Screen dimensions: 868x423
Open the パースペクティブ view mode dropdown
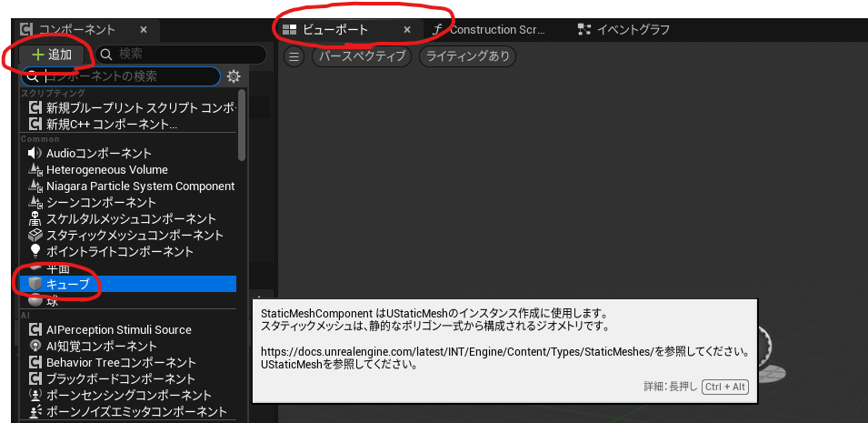[x=362, y=56]
